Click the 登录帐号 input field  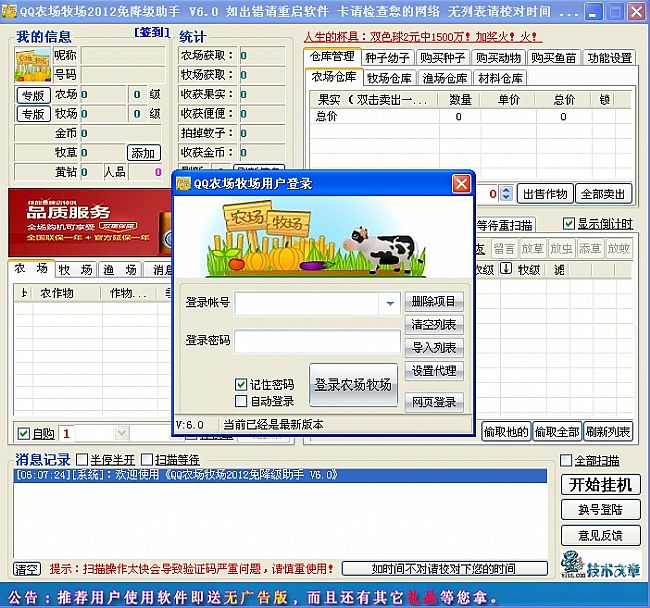(307, 304)
